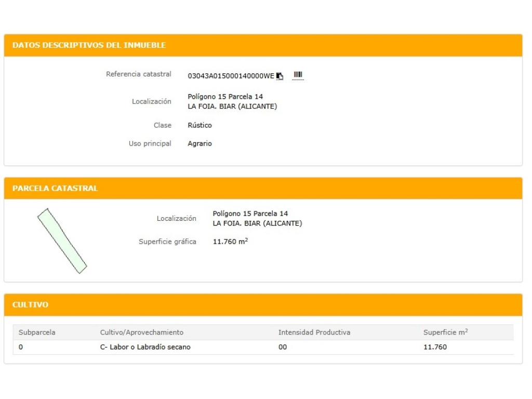The width and height of the screenshot is (532, 399).
Task: Select the Cultivo/Aprovechamiento column header
Action: (142, 332)
